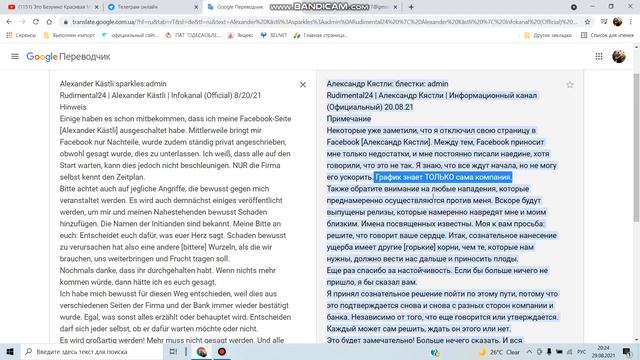
Task: Show hidden system tray icons
Action: (529, 351)
